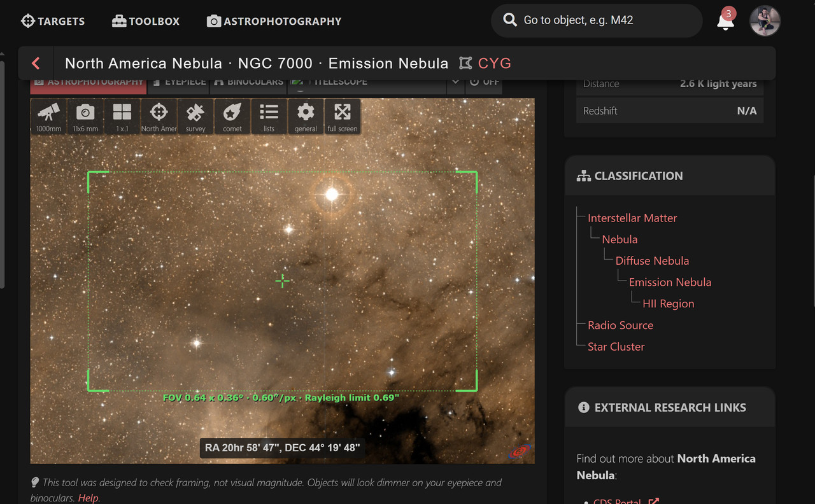Open the survey satellite tool
815x504 pixels.
tap(195, 117)
